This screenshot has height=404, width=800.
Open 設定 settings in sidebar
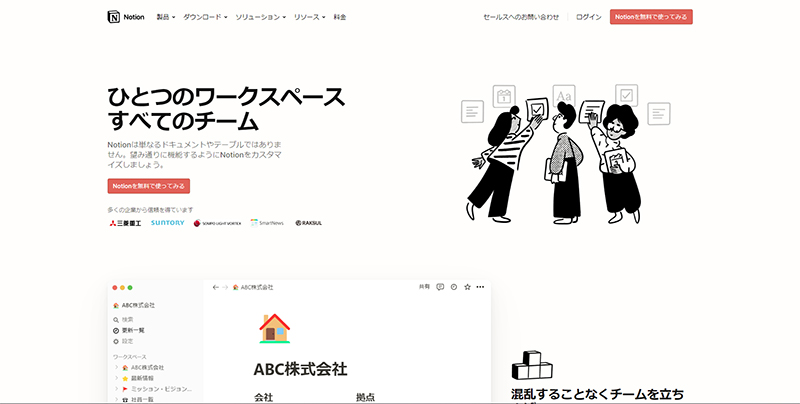point(123,341)
